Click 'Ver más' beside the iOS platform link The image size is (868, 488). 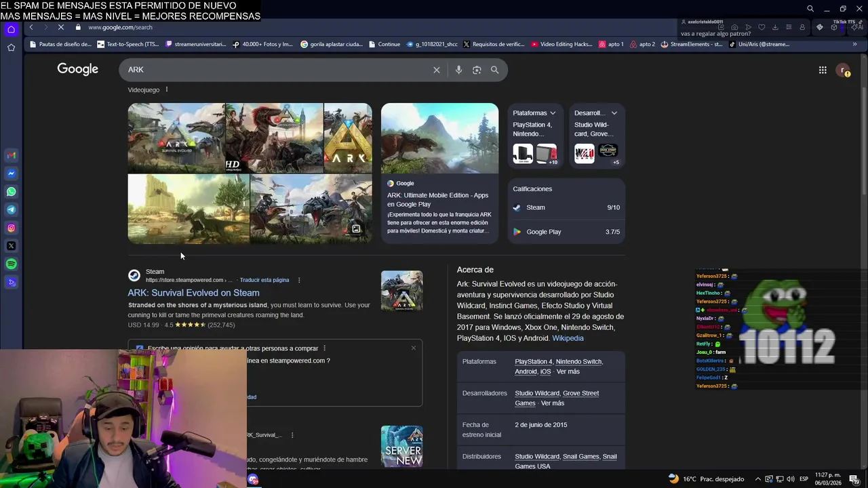(x=568, y=371)
